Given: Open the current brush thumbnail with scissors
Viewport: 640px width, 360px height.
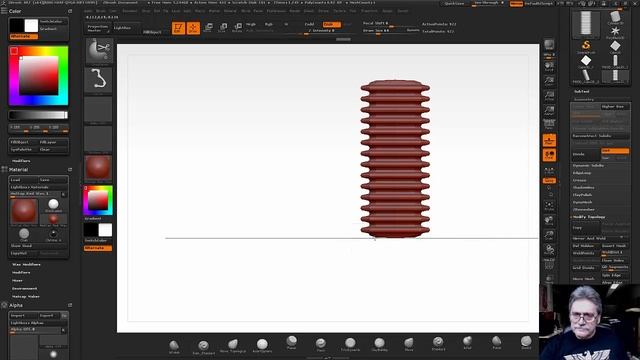Looking at the screenshot, I should (99, 51).
